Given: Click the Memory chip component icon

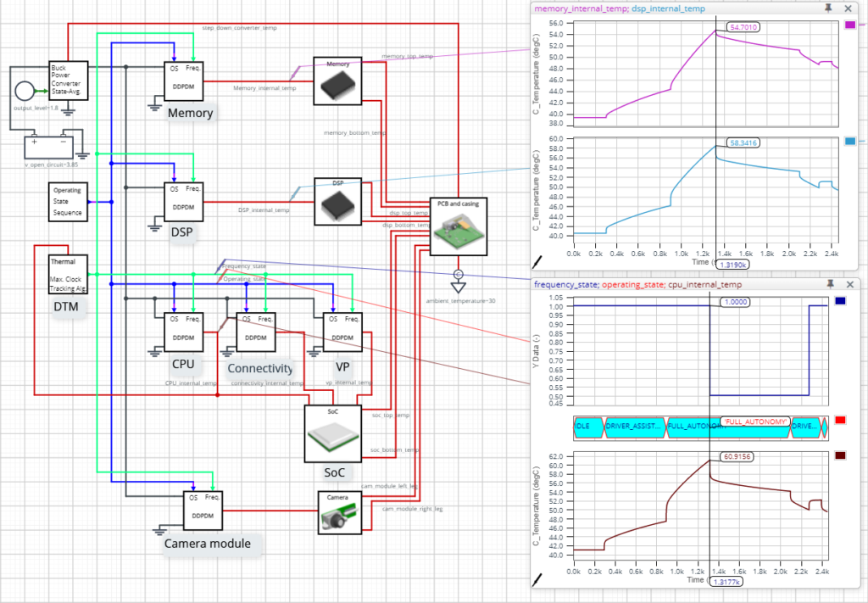Looking at the screenshot, I should click(x=337, y=80).
